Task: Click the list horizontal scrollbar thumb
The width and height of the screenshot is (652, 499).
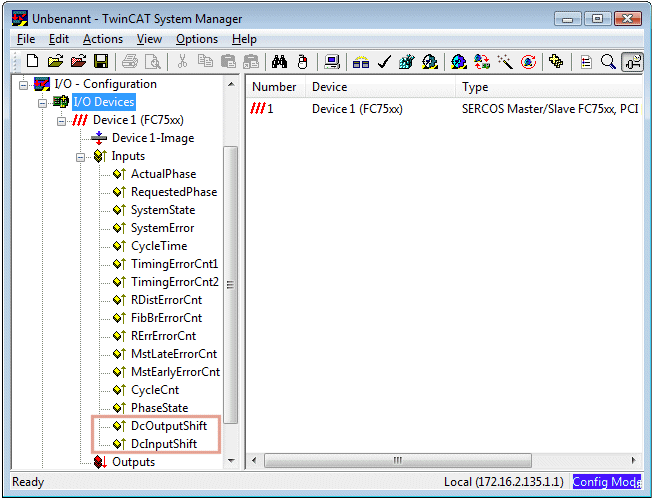Action: tap(398, 460)
